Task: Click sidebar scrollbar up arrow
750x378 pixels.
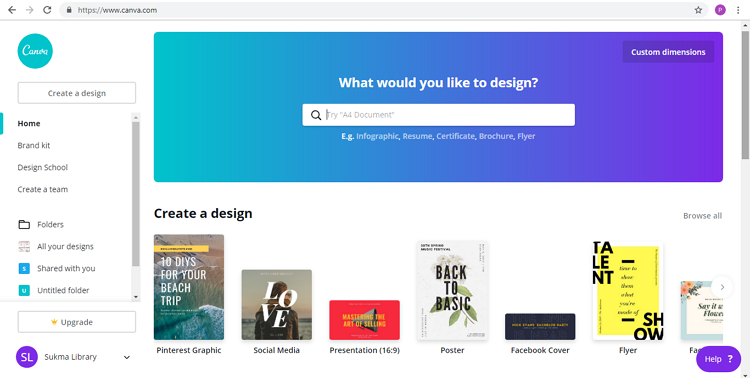Action: [136, 117]
